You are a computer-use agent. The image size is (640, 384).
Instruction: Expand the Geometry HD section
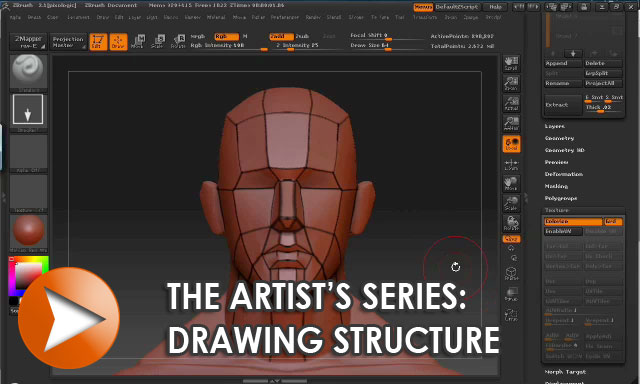pyautogui.click(x=564, y=150)
